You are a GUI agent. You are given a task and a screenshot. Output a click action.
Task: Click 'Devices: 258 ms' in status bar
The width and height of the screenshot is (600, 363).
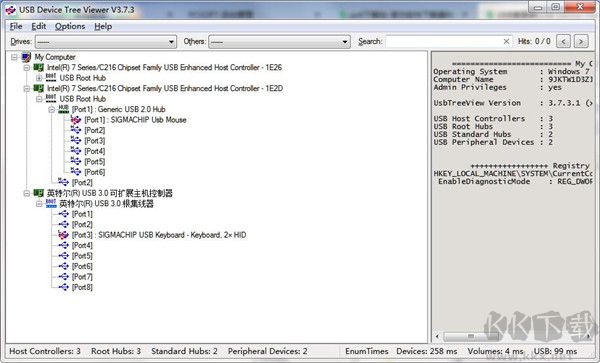point(427,351)
